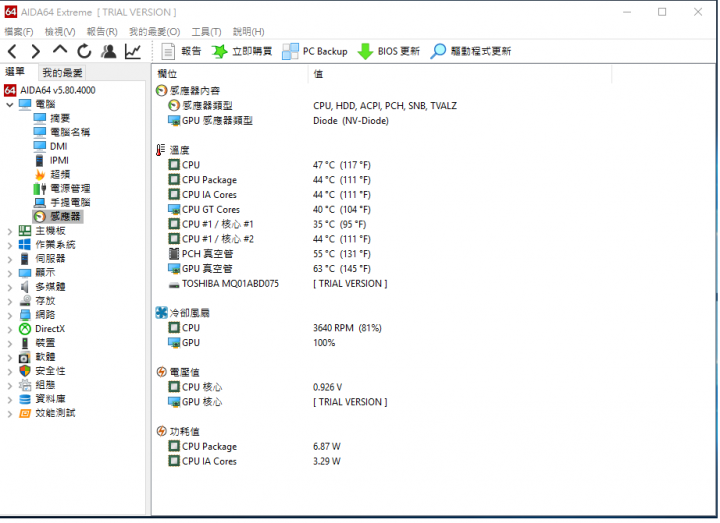Screen dimensions: 720x523
Task: Expand the 存放 node
Action: 10,302
